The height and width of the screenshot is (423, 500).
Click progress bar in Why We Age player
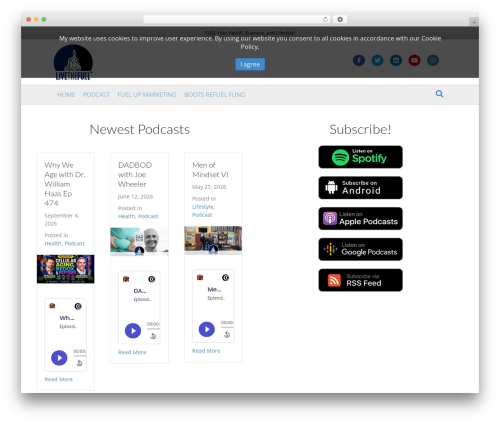pyautogui.click(x=80, y=356)
